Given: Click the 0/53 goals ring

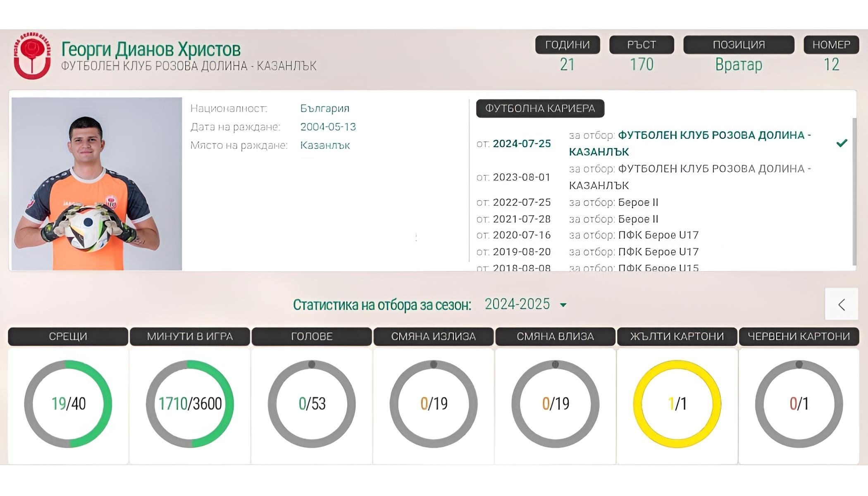Looking at the screenshot, I should click(312, 404).
